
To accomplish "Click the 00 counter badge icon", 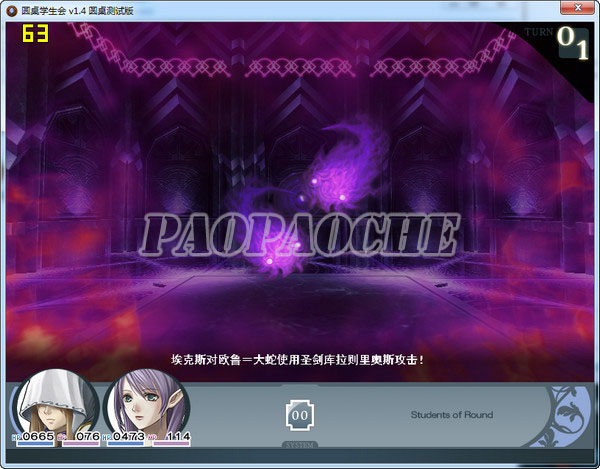I will (x=300, y=415).
